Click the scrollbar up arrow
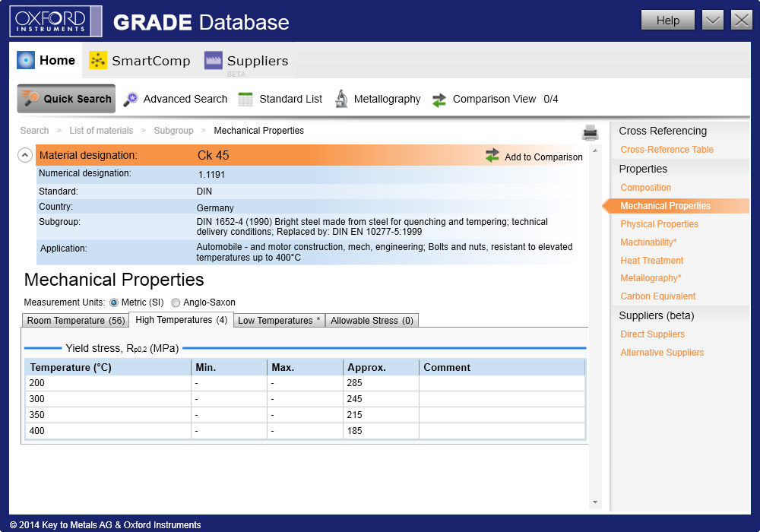This screenshot has width=760, height=532. [x=595, y=150]
